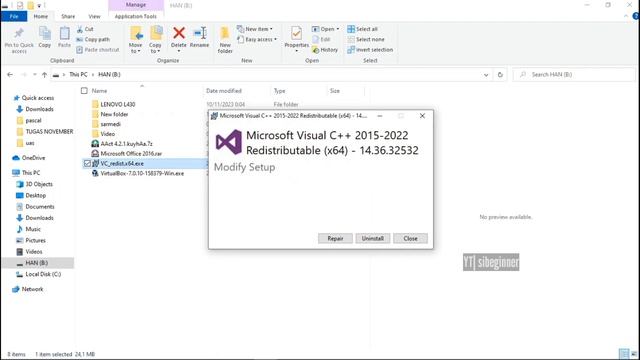Screen dimensions: 640x360
Task: Open the recent locations dropdown arrow
Action: [35, 75]
